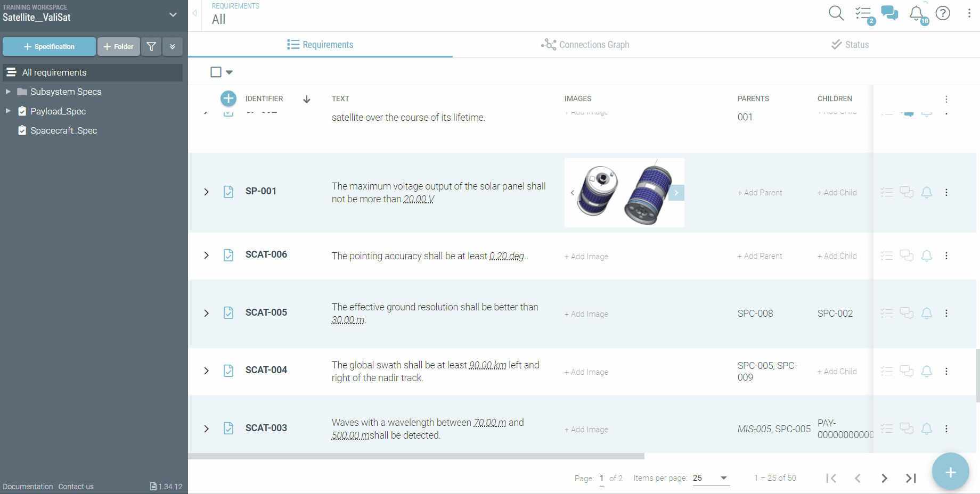Image resolution: width=980 pixels, height=494 pixels.
Task: Click the filter funnel icon in sidebar
Action: (151, 47)
